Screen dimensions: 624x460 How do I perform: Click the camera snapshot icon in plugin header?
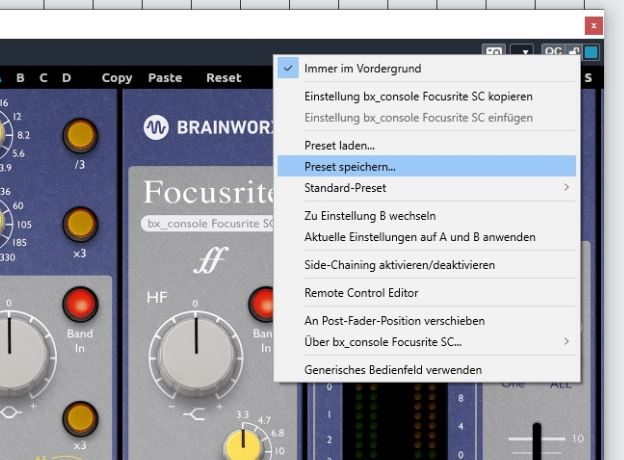pyautogui.click(x=494, y=52)
